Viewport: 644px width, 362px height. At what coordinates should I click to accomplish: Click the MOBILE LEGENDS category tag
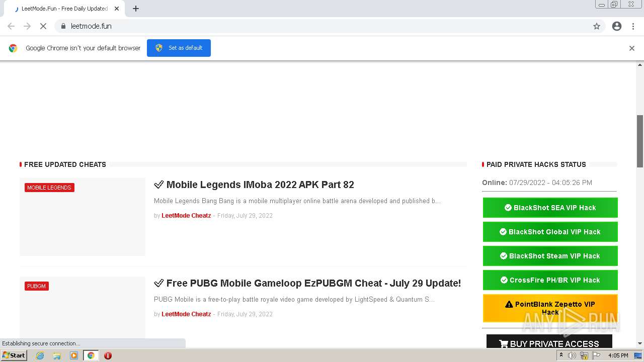pos(49,188)
